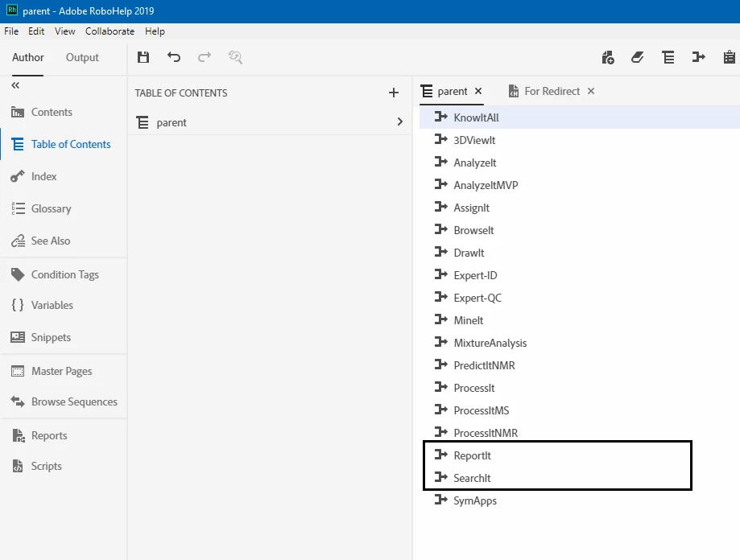Select the ProcessItMS TOC entry

[580, 410]
